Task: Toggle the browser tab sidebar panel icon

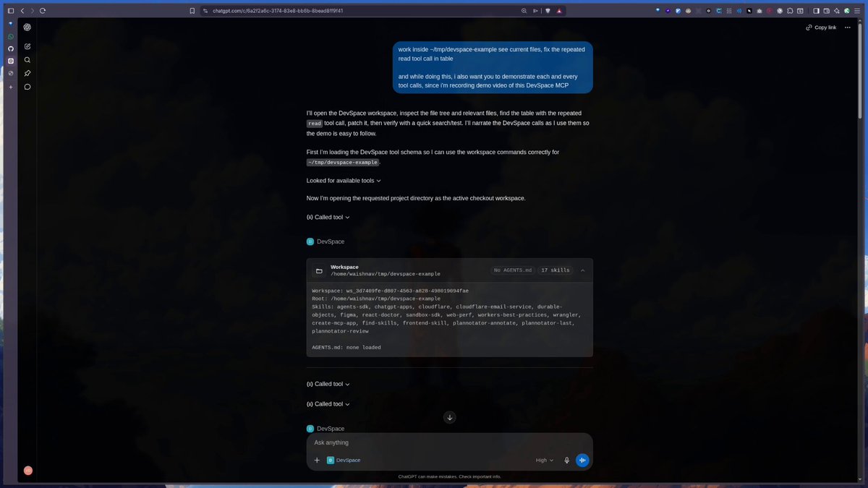Action: click(x=11, y=11)
